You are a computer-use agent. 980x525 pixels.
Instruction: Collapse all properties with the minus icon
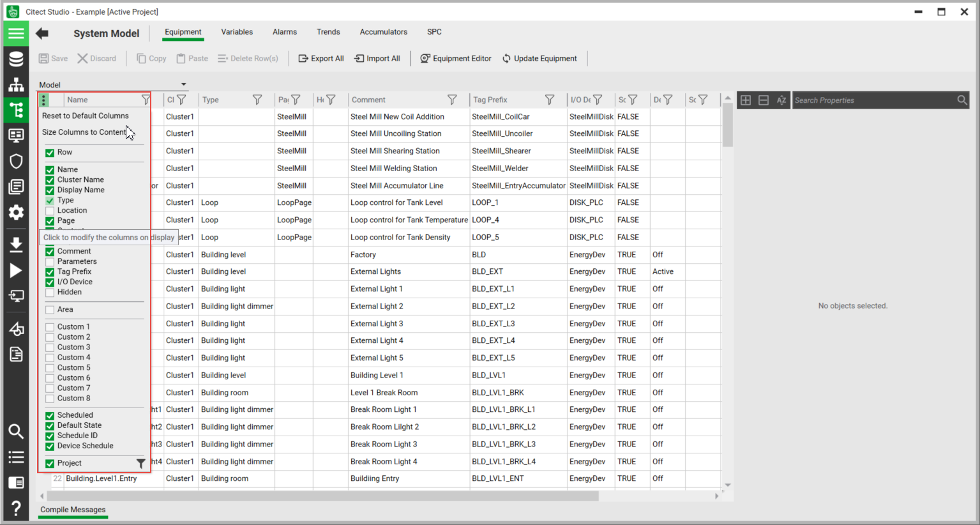coord(764,100)
